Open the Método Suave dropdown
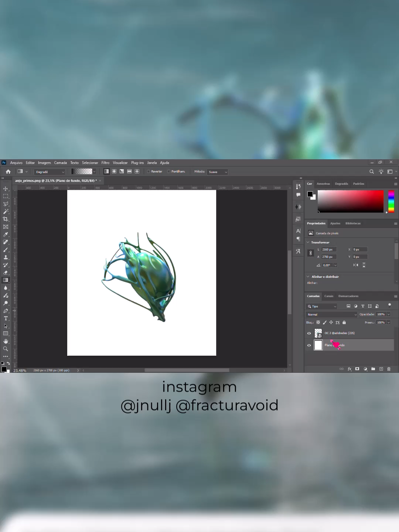This screenshot has width=399, height=532. [x=217, y=172]
